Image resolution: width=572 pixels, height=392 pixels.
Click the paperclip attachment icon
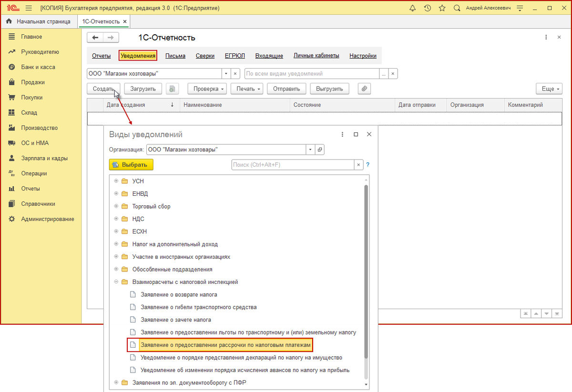point(364,89)
